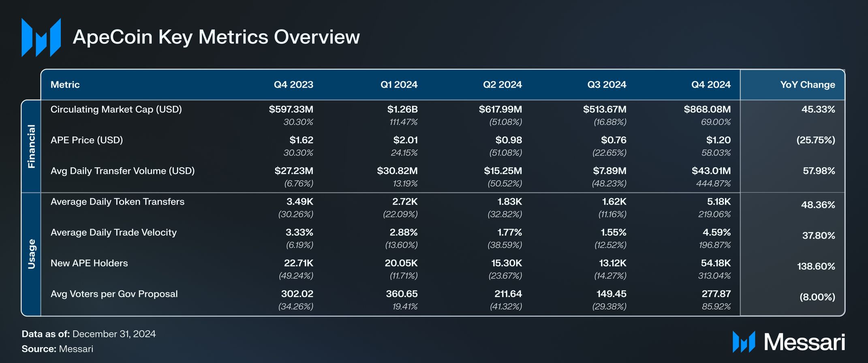Screen dimensions: 868x363
Task: Click the Data as of December 31, 2024 text
Action: 88,334
